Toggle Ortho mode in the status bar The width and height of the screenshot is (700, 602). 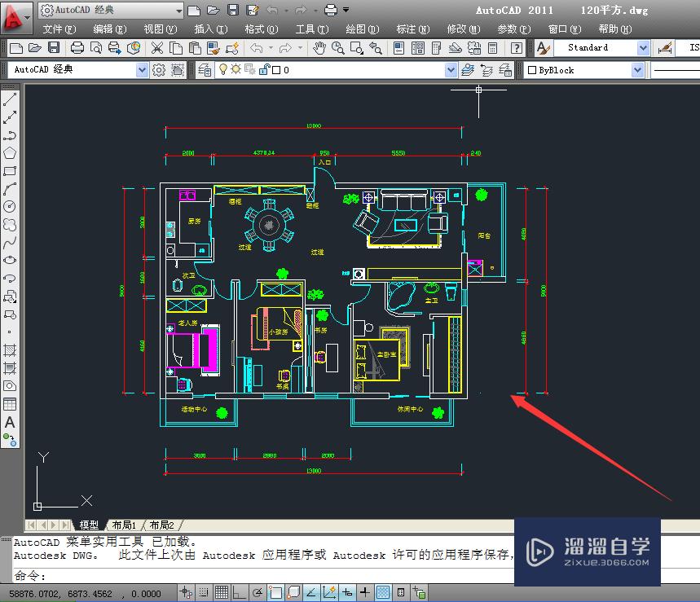[x=239, y=592]
